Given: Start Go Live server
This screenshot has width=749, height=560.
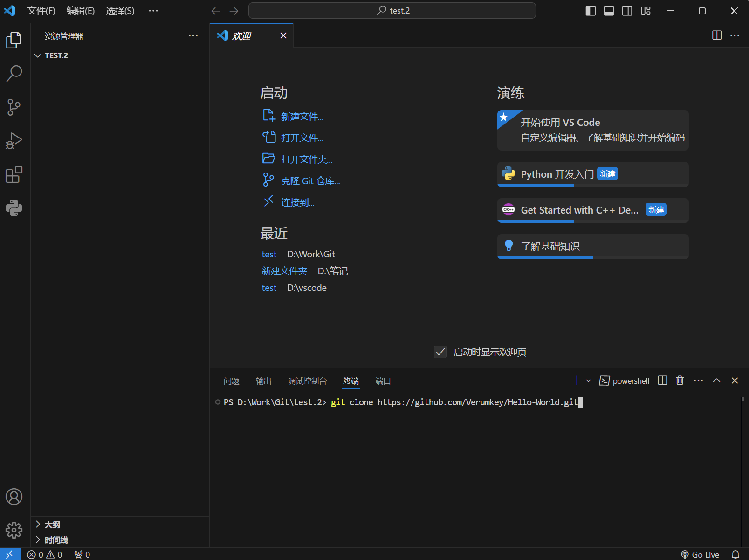Looking at the screenshot, I should (x=700, y=554).
